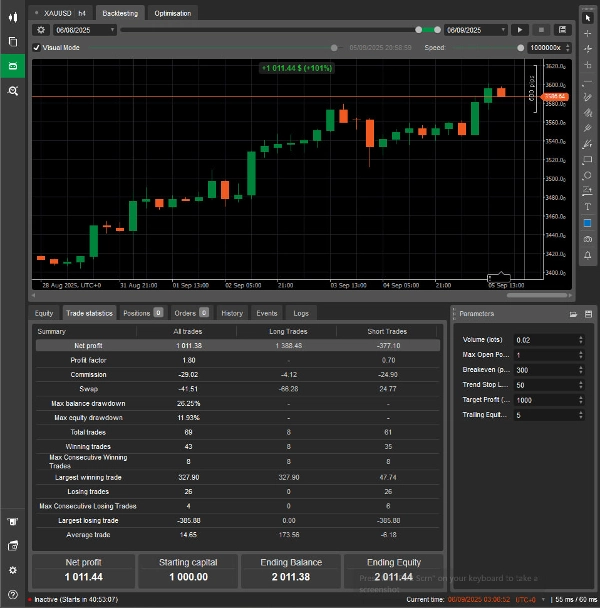This screenshot has height=608, width=600.
Task: Select the pencil freehand drawing tool
Action: click(x=588, y=97)
